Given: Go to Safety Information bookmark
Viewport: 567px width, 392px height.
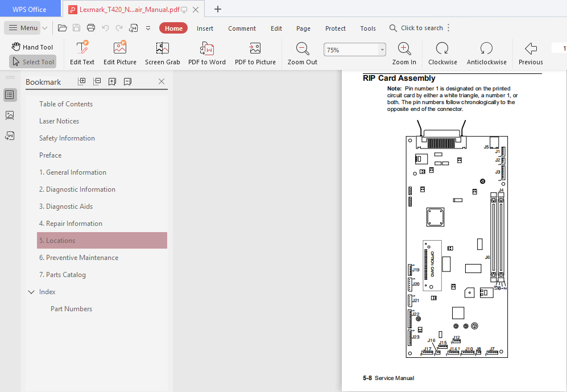Looking at the screenshot, I should (67, 138).
